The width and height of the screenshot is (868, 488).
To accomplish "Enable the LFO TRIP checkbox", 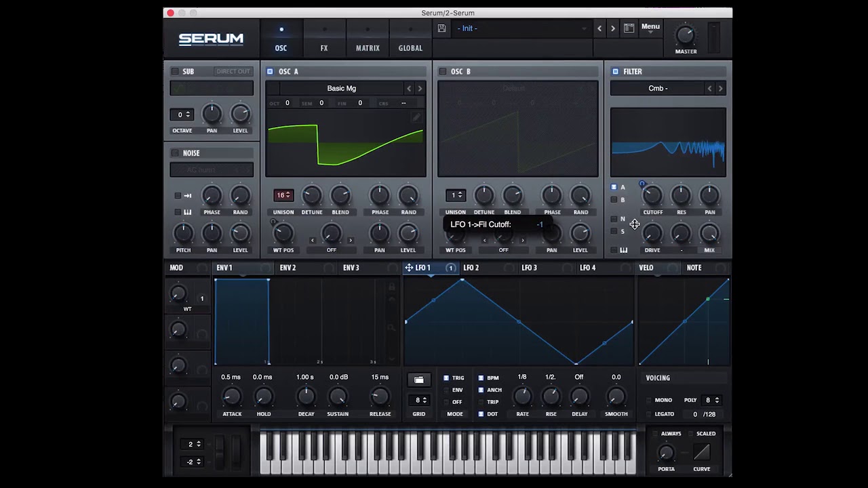I will tap(481, 402).
